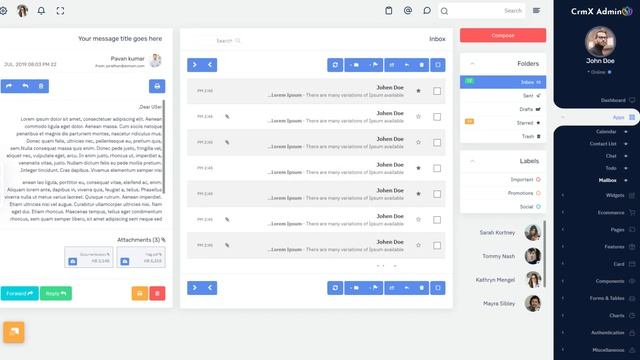Tick the checkbox of the fifth Johen Doe email
The height and width of the screenshot is (360, 640).
click(x=437, y=194)
